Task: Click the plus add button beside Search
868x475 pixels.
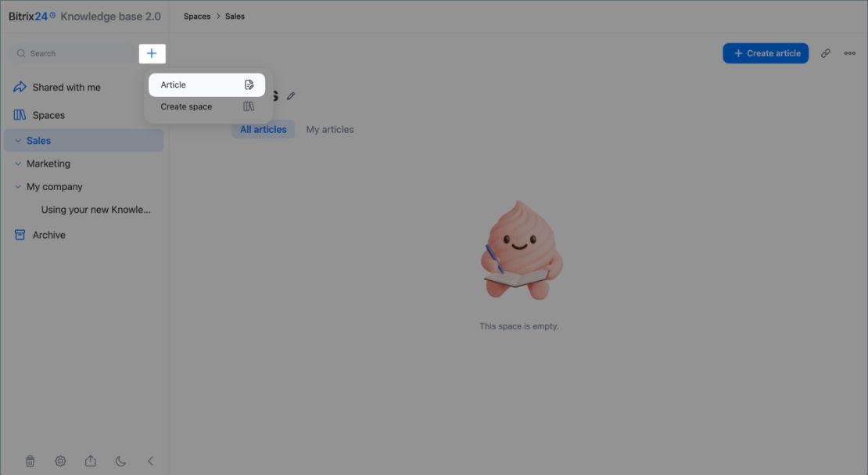Action: 152,53
